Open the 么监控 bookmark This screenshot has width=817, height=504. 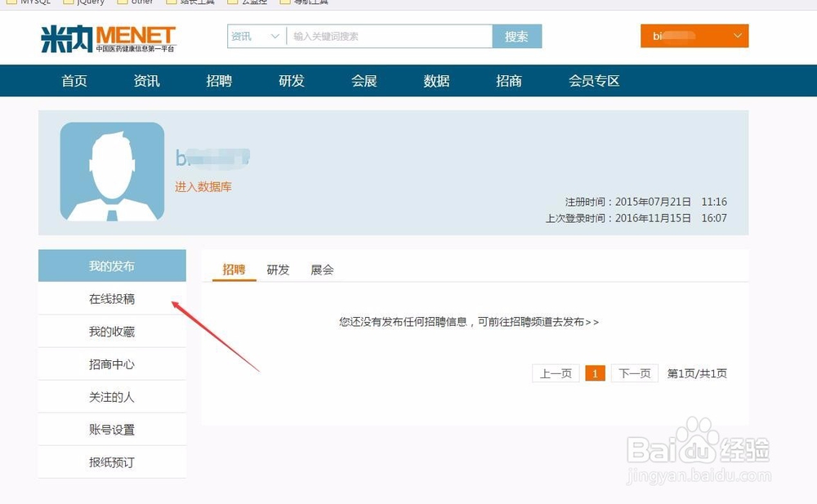(x=249, y=2)
